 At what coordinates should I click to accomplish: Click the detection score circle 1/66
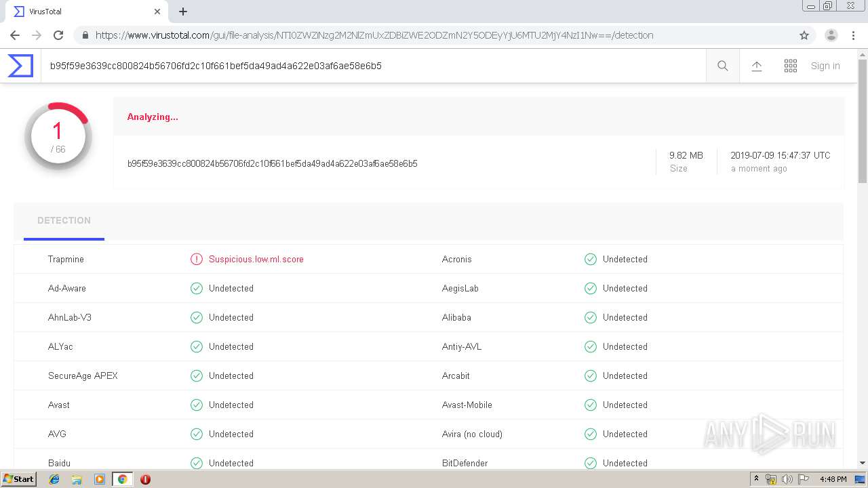coord(58,136)
